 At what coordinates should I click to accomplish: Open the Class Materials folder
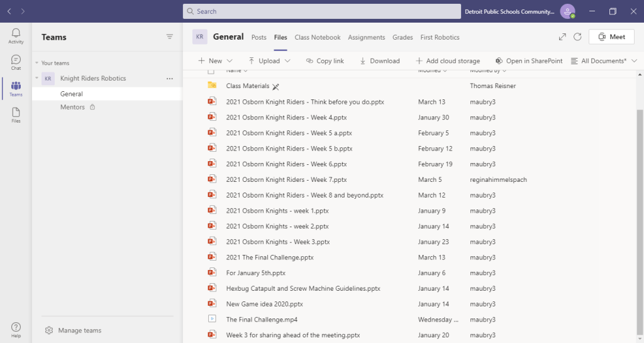pyautogui.click(x=247, y=86)
